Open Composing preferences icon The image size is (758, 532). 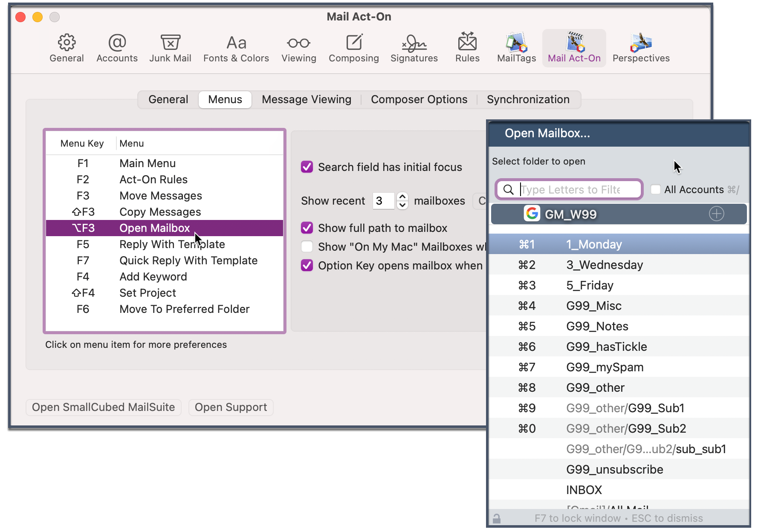point(354,43)
